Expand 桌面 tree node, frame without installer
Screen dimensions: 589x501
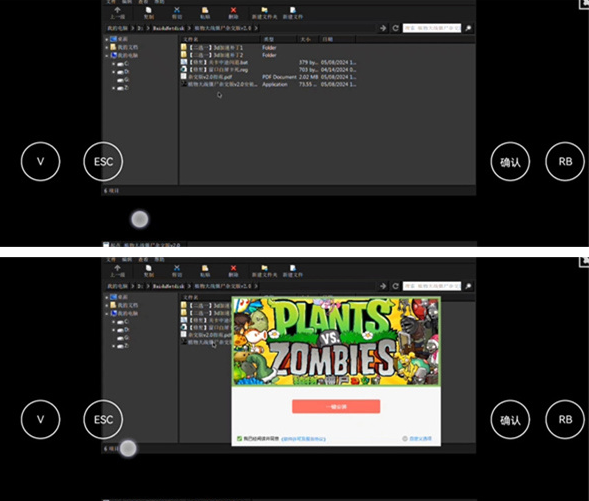coord(107,39)
